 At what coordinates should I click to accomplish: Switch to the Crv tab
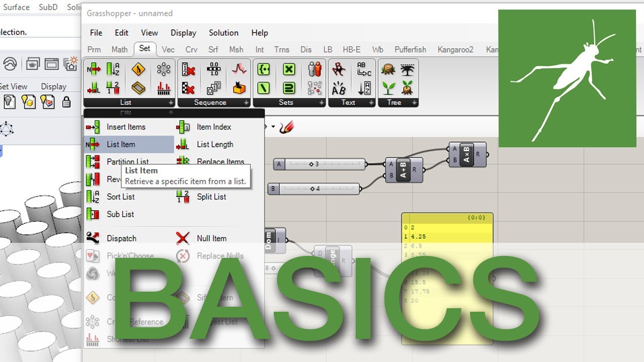coord(192,49)
